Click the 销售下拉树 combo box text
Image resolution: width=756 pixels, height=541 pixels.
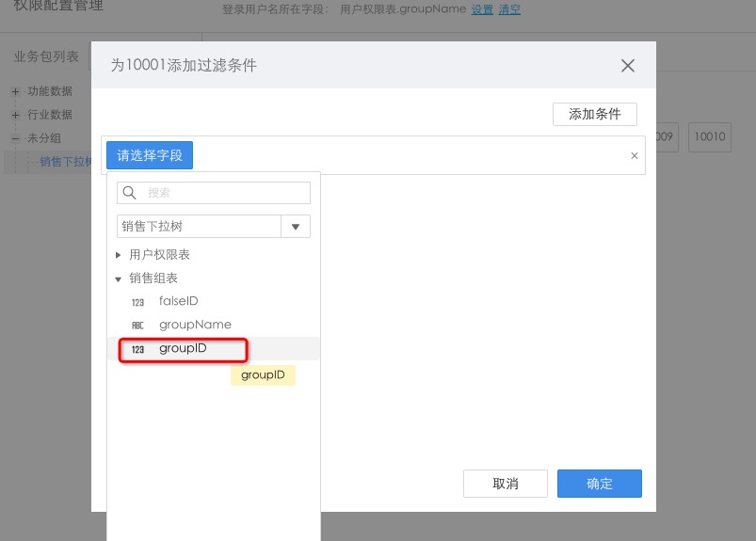coord(152,227)
